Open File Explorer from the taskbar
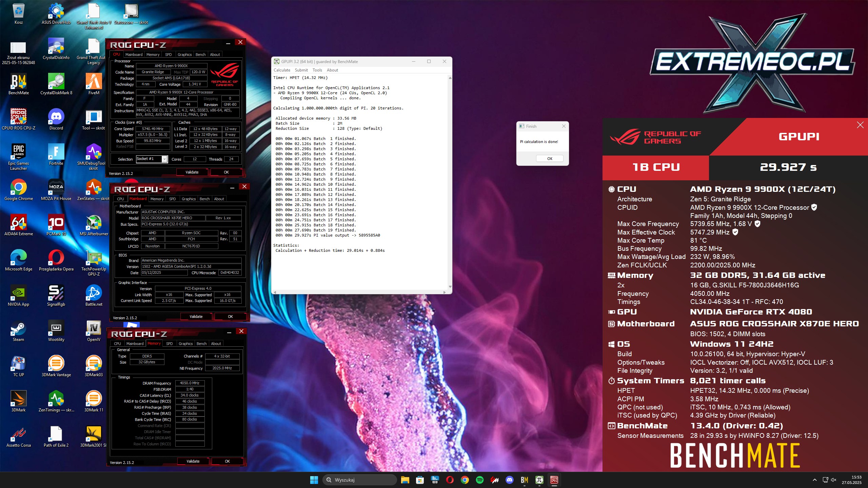The width and height of the screenshot is (868, 488). [405, 480]
